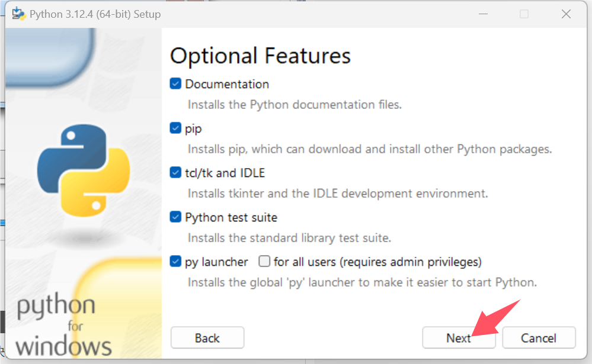This screenshot has width=592, height=364.
Task: Click the Optional Features heading
Action: click(260, 56)
